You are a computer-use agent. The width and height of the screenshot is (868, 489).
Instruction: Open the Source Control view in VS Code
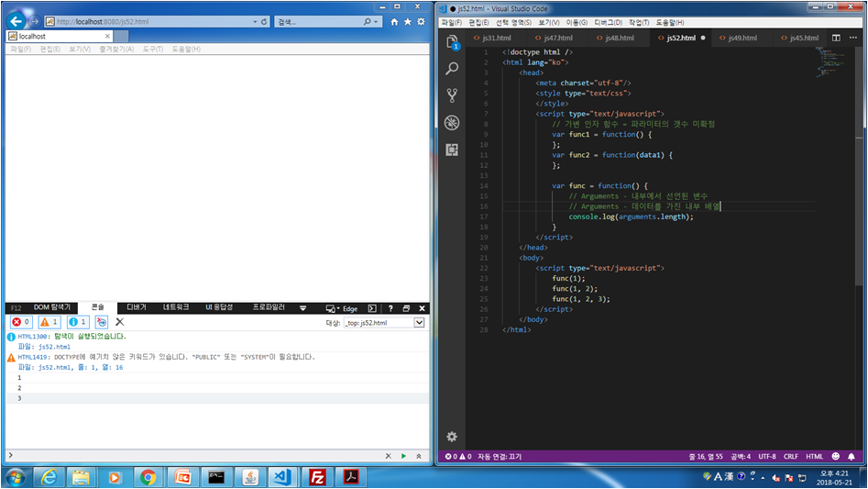[452, 95]
